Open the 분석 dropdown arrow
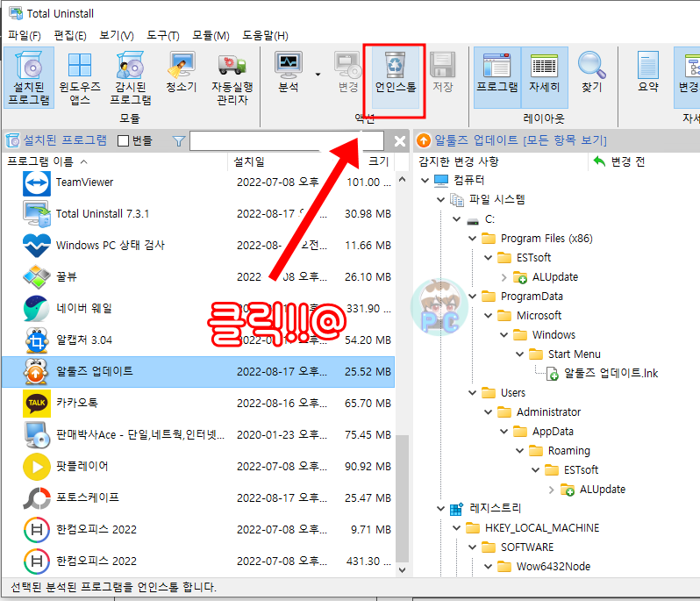 tap(318, 74)
